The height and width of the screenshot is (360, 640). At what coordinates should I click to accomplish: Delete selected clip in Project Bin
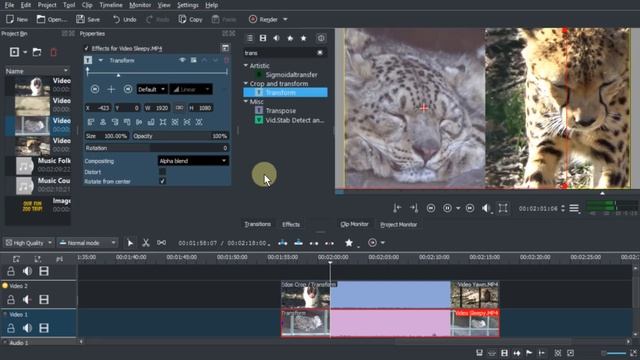pyautogui.click(x=53, y=52)
